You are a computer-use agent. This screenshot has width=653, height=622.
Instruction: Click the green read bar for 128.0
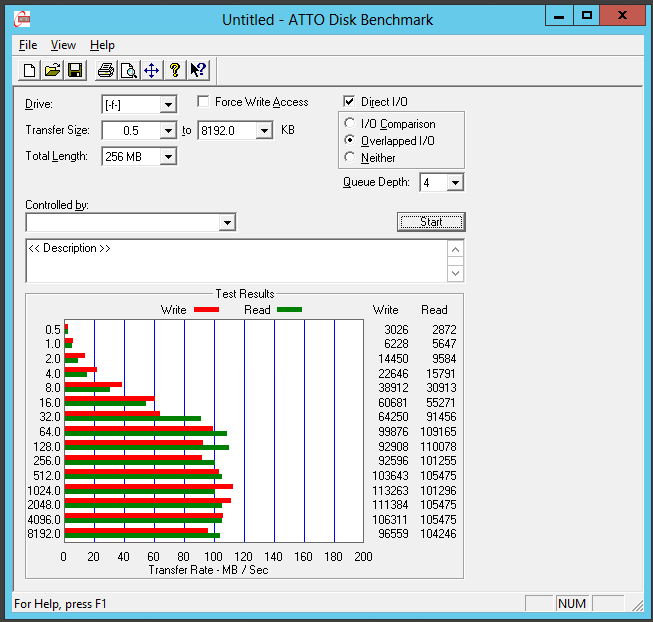pyautogui.click(x=147, y=448)
